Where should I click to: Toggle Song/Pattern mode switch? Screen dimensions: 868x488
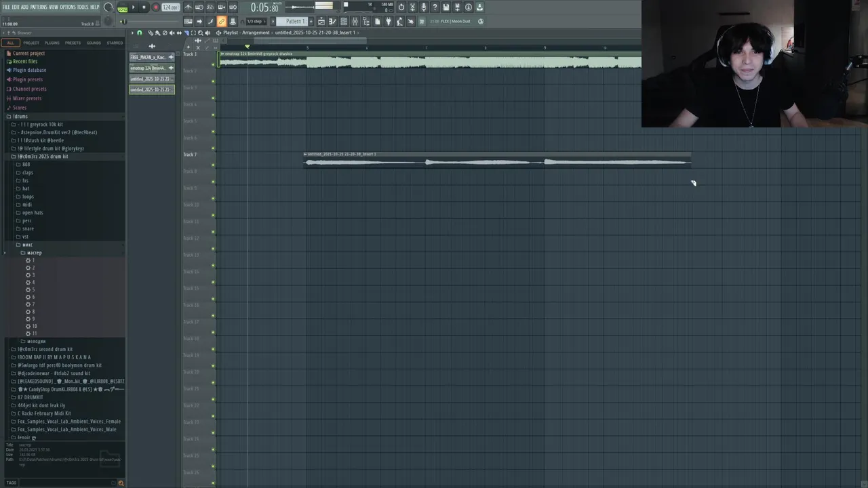tap(122, 8)
